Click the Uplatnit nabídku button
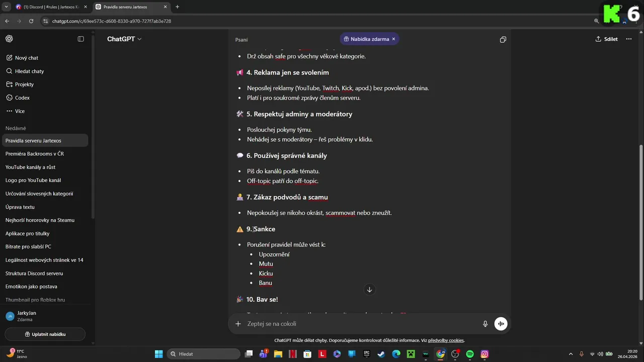The image size is (644, 362). pyautogui.click(x=45, y=334)
